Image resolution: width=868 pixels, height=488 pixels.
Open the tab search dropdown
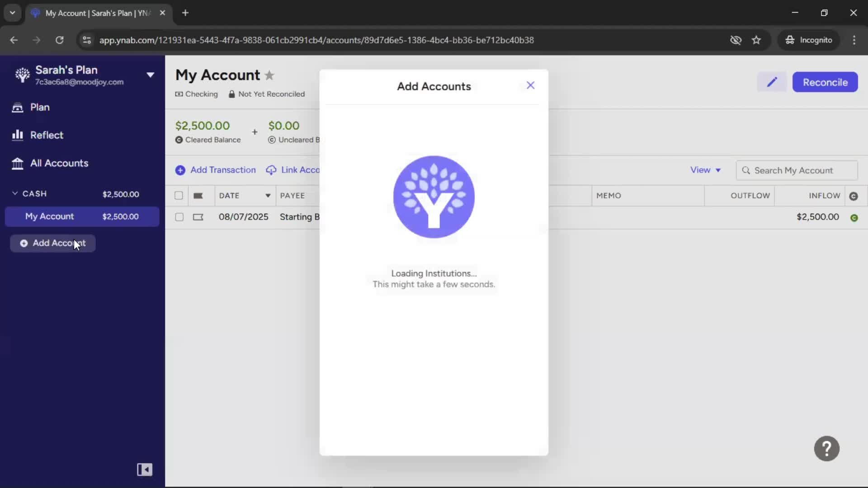pos(13,13)
